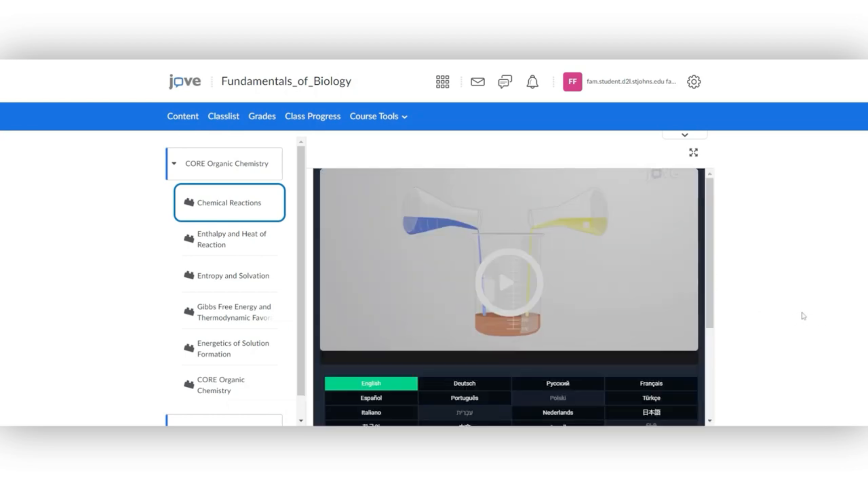Image resolution: width=868 pixels, height=488 pixels.
Task: Open the update alerts bell icon
Action: point(532,82)
